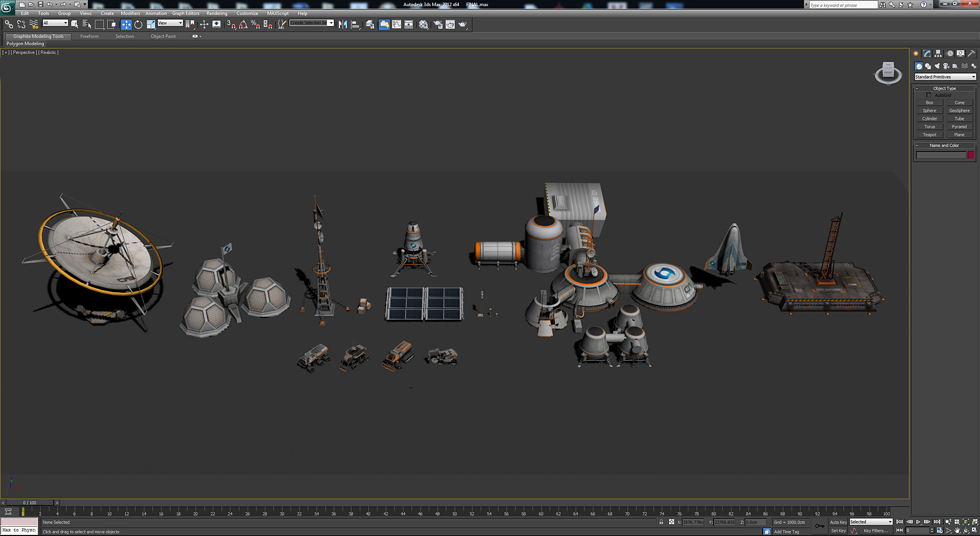
Task: Activate the Pan View hand icon
Action: click(957, 531)
